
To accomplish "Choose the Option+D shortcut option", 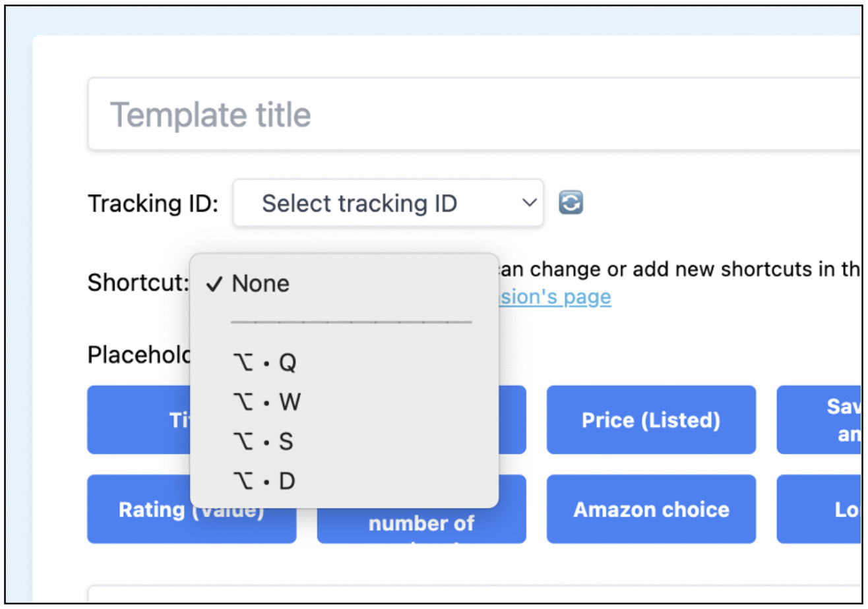I will [x=264, y=481].
